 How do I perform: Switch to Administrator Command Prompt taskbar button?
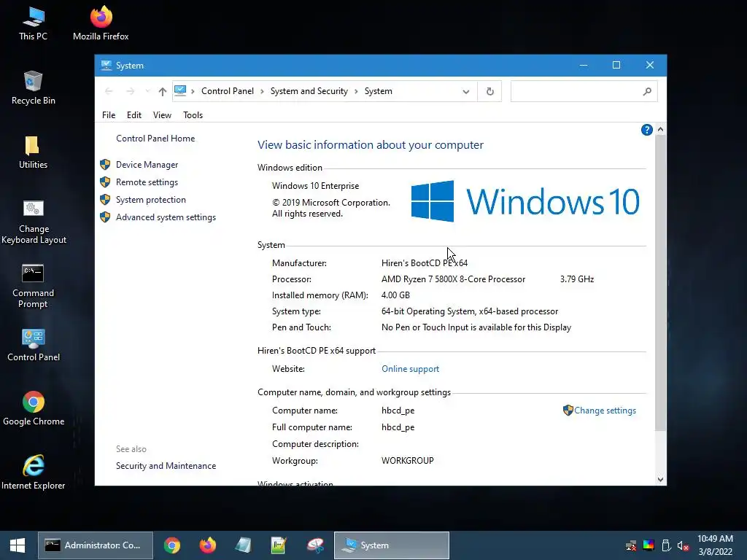click(x=96, y=545)
